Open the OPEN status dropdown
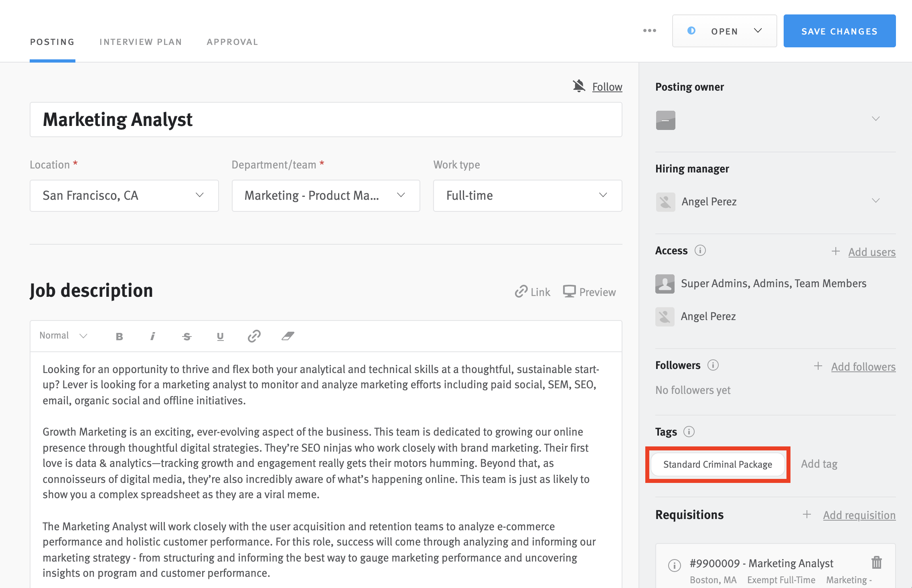Image resolution: width=912 pixels, height=588 pixels. pyautogui.click(x=724, y=31)
